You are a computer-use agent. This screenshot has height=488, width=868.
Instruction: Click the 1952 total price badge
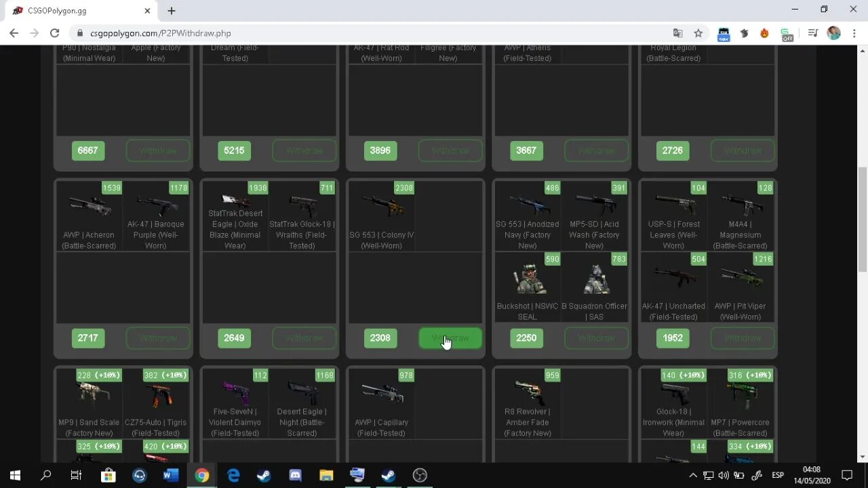(673, 338)
